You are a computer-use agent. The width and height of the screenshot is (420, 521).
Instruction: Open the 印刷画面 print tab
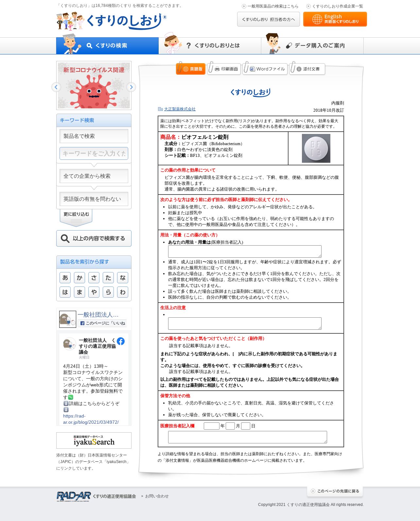[224, 69]
